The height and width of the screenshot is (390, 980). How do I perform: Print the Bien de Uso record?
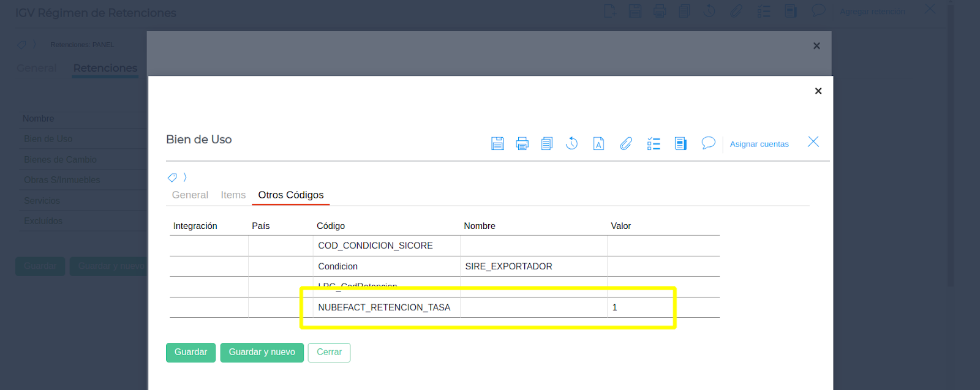(522, 143)
